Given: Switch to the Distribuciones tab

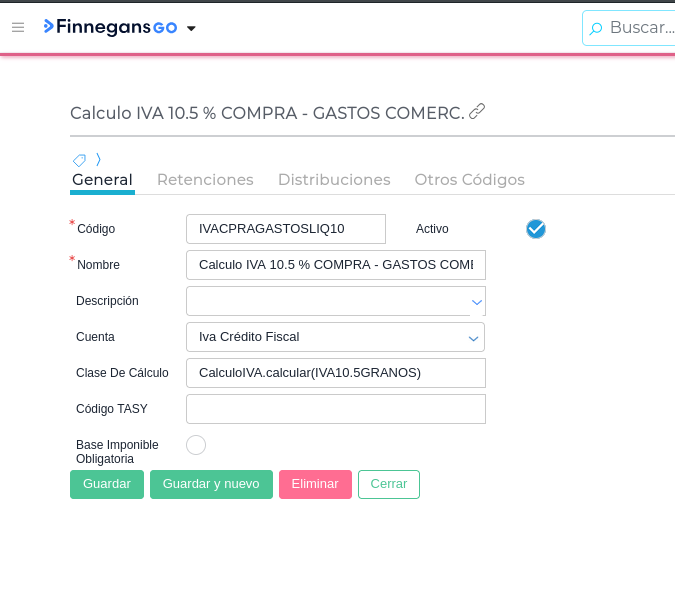Looking at the screenshot, I should (x=334, y=180).
